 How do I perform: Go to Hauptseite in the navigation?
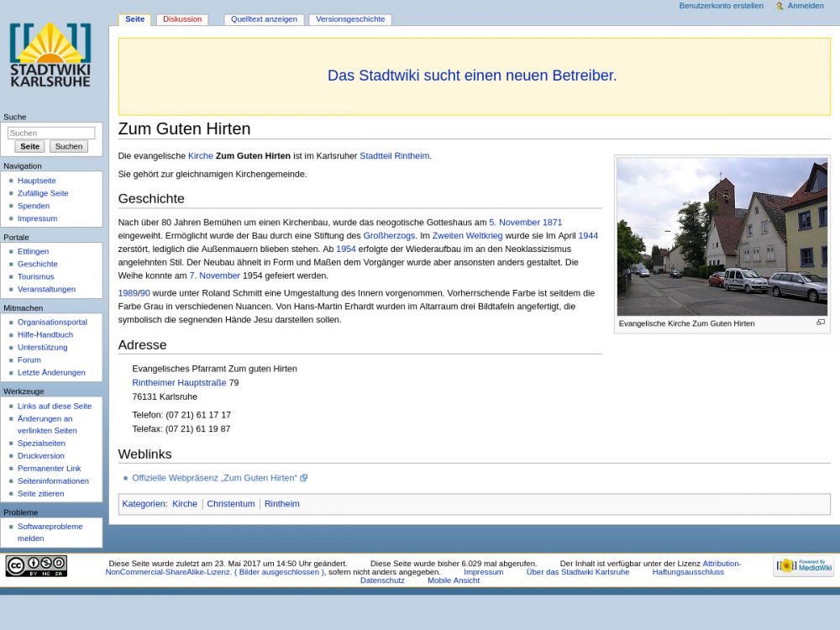[37, 181]
